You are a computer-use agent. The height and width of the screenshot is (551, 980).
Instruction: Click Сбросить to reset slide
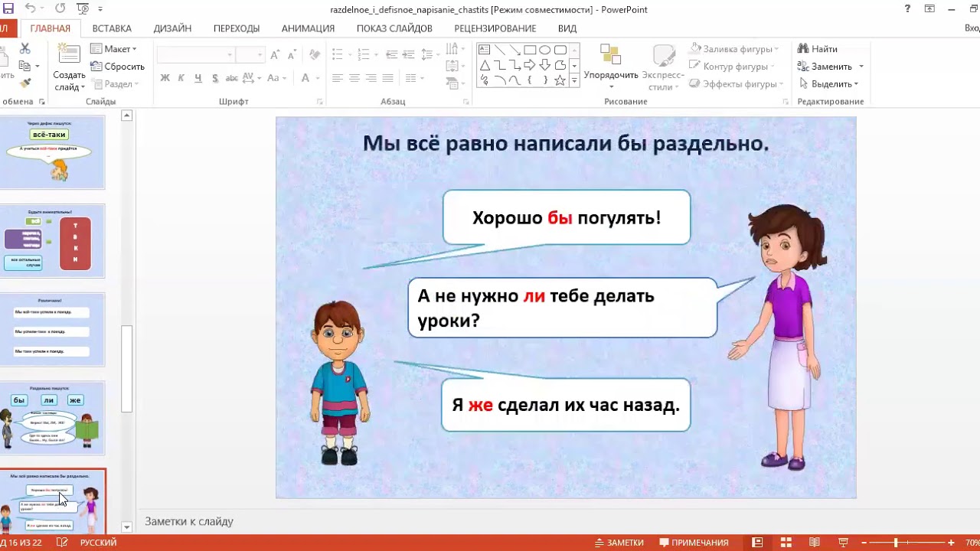[118, 67]
